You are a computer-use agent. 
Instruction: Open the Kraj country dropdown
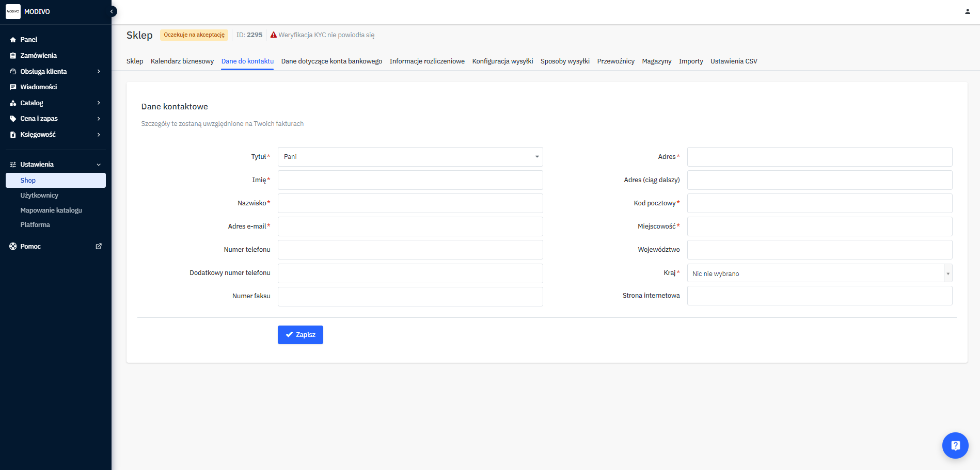pos(819,273)
